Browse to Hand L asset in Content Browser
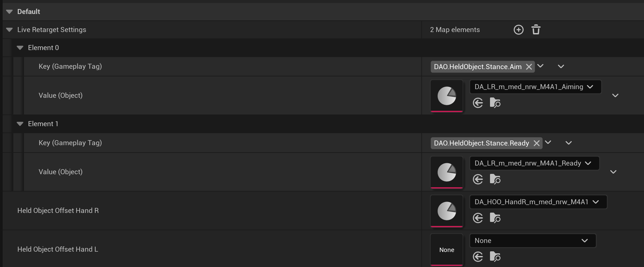This screenshot has height=267, width=644. point(495,257)
